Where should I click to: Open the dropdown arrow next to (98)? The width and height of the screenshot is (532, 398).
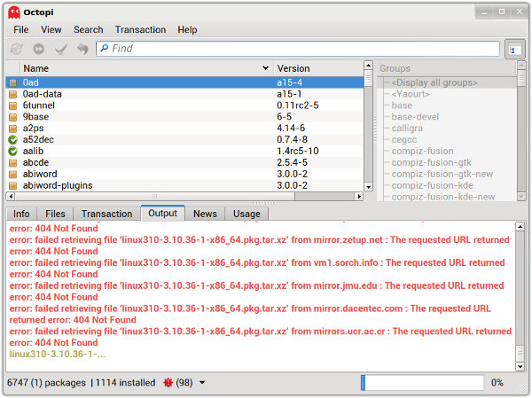click(202, 383)
